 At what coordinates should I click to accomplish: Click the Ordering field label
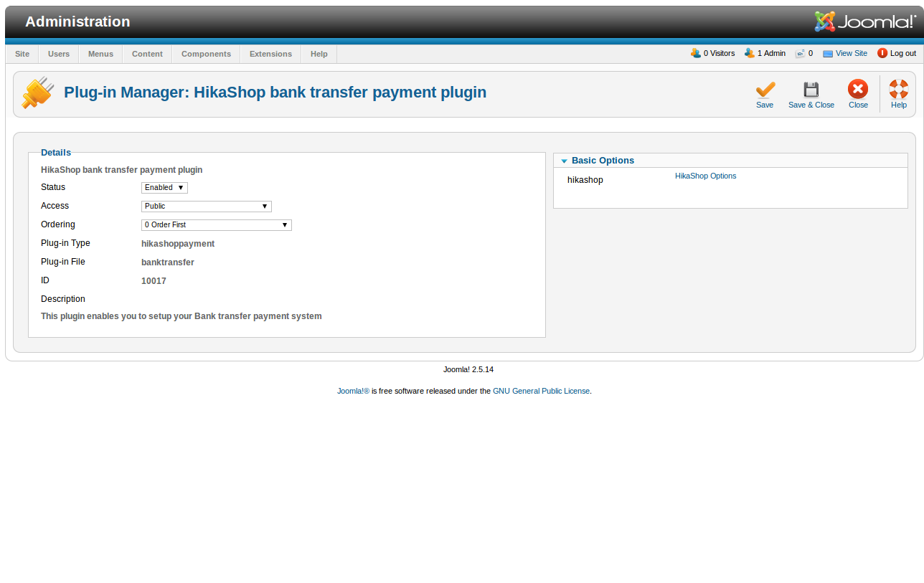pyautogui.click(x=58, y=224)
